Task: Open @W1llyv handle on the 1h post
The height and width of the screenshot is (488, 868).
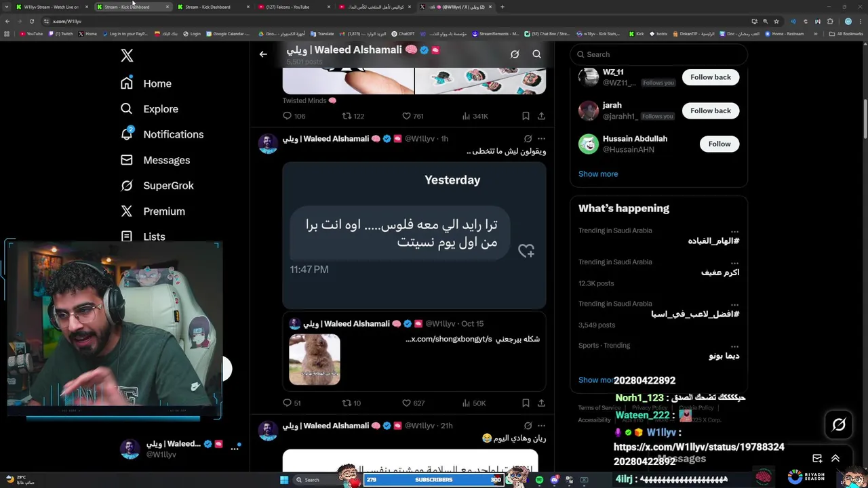Action: 420,139
